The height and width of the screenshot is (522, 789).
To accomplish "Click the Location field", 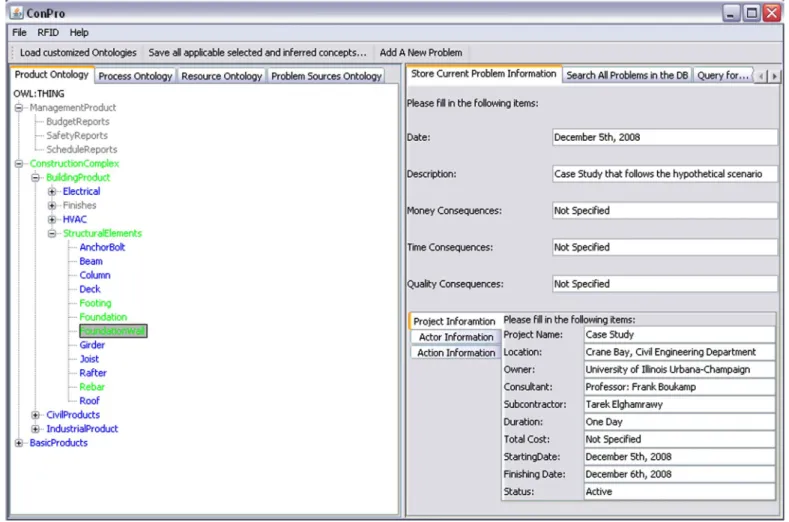I will (x=679, y=352).
